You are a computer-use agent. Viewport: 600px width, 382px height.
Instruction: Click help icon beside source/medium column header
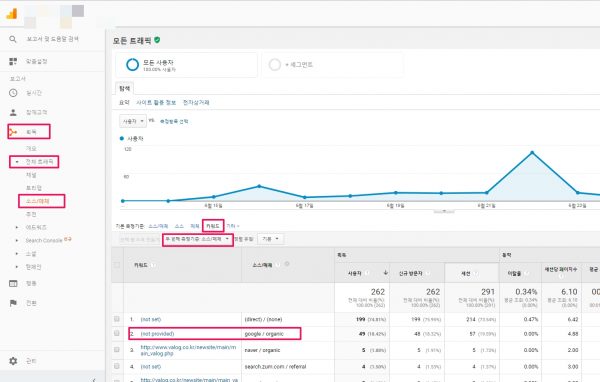278,264
